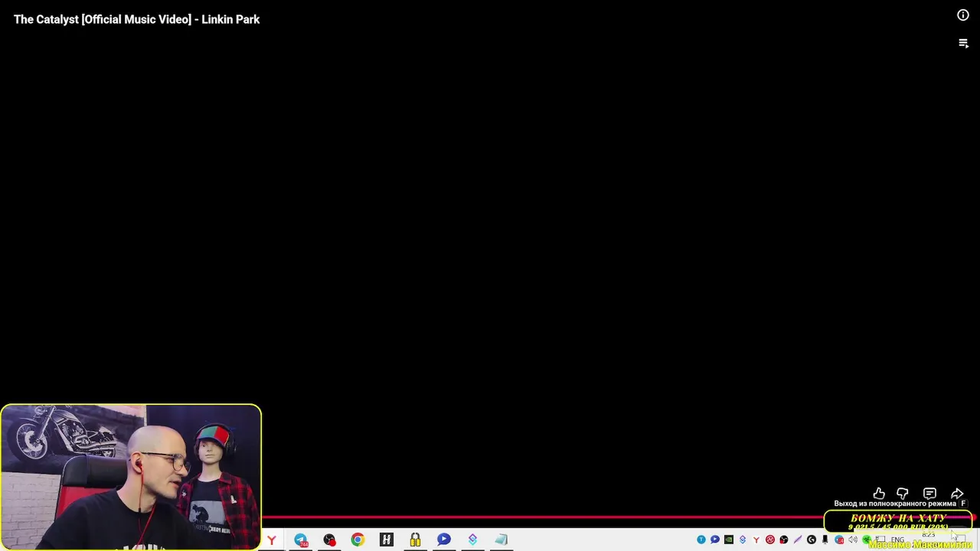Share the video using arrow icon
This screenshot has height=551, width=980.
click(957, 494)
